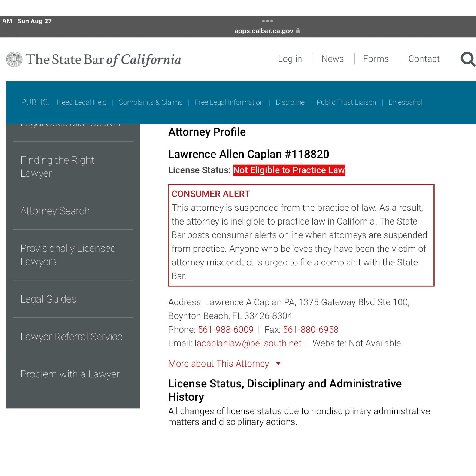Tap the three-dot multitasking icon
Image resolution: width=476 pixels, height=476 pixels.
click(x=267, y=21)
